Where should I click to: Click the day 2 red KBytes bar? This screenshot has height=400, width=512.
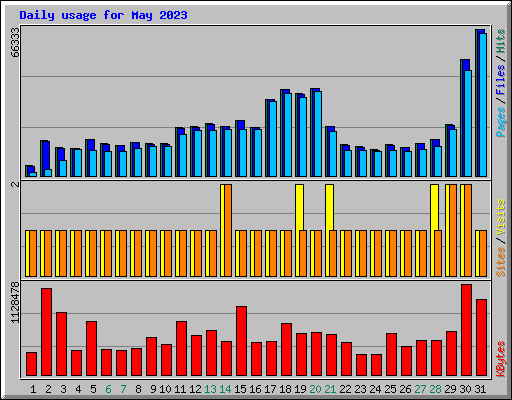tap(46, 332)
